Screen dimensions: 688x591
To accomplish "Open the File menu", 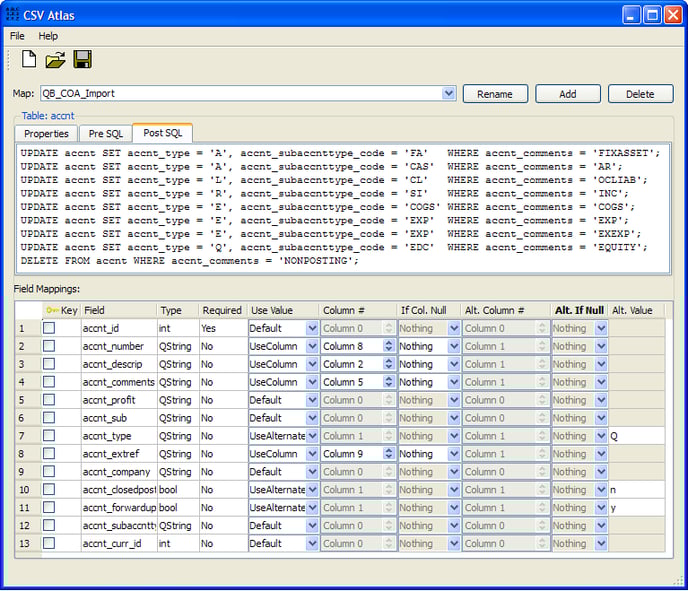I will [x=17, y=36].
